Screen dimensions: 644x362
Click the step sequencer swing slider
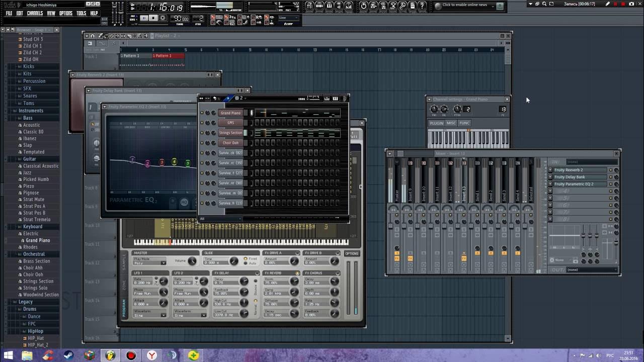tap(313, 99)
